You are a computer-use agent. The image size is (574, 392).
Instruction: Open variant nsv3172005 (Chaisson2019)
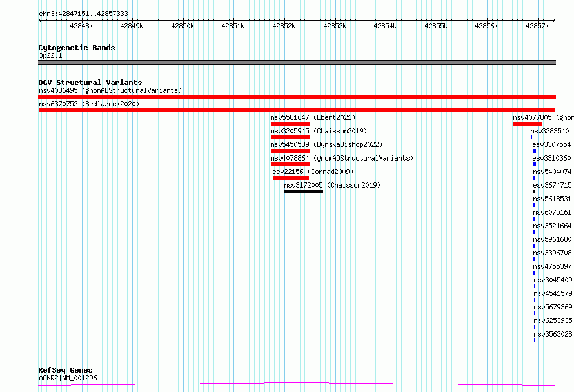pos(332,185)
